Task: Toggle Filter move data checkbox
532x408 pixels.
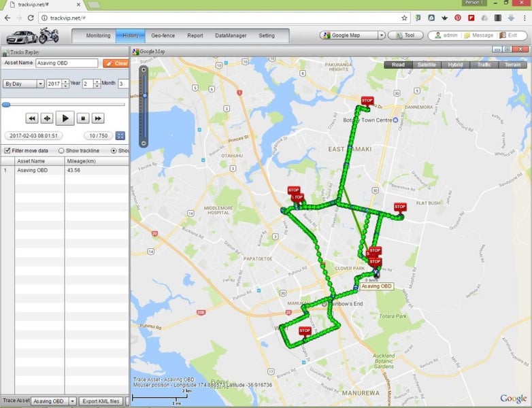Action: pos(7,150)
